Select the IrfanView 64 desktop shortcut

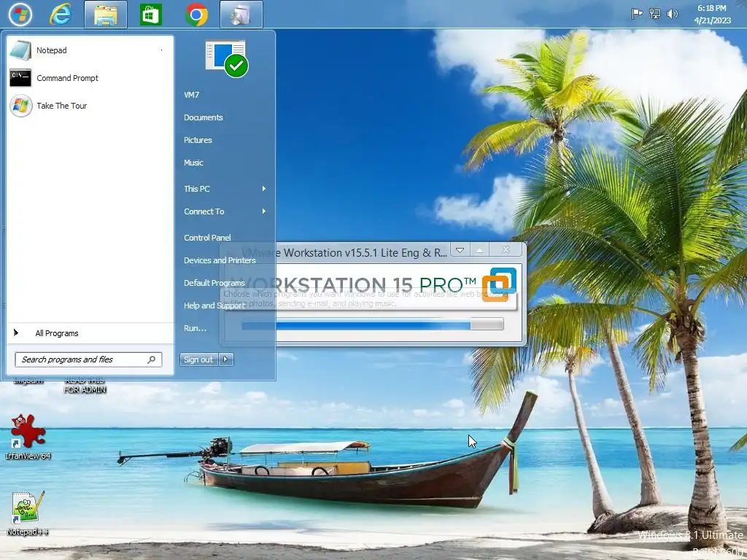tap(28, 437)
